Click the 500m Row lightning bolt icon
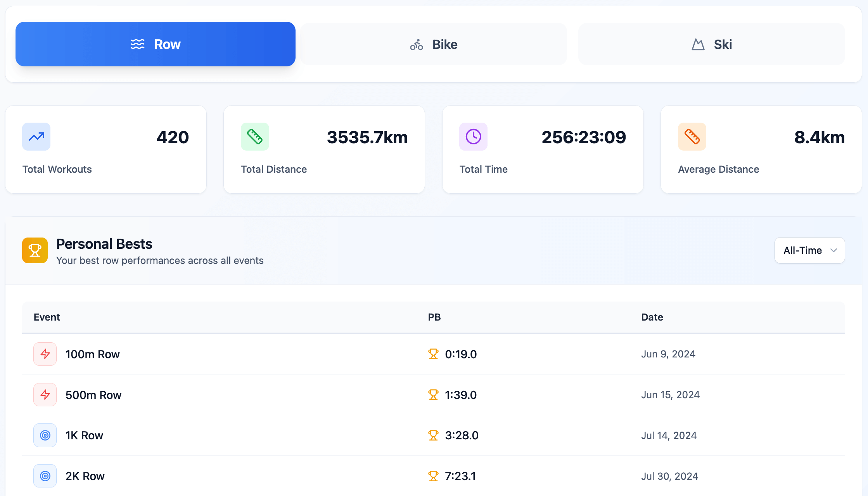The width and height of the screenshot is (868, 496). click(x=45, y=395)
